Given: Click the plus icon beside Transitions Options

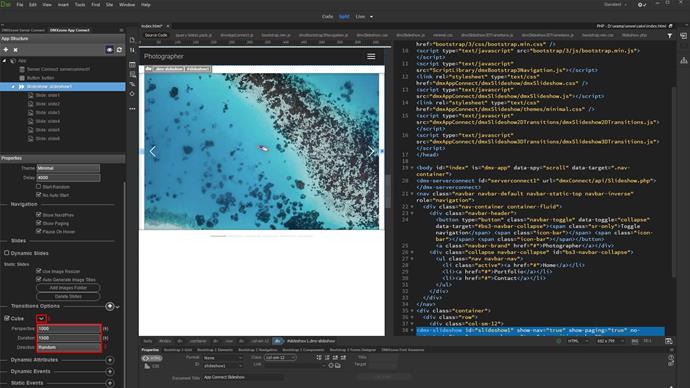Looking at the screenshot, I should [x=110, y=306].
